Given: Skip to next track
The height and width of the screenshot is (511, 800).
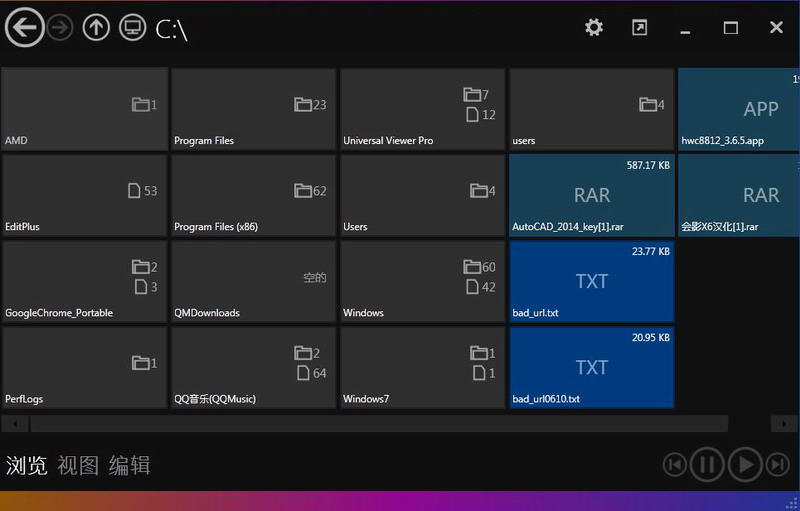Looking at the screenshot, I should tap(778, 464).
